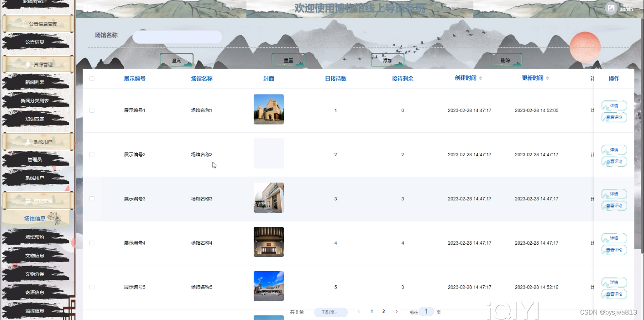644x320 pixels.
Task: Sort the table by 创建时间 arrows
Action: pyautogui.click(x=480, y=79)
